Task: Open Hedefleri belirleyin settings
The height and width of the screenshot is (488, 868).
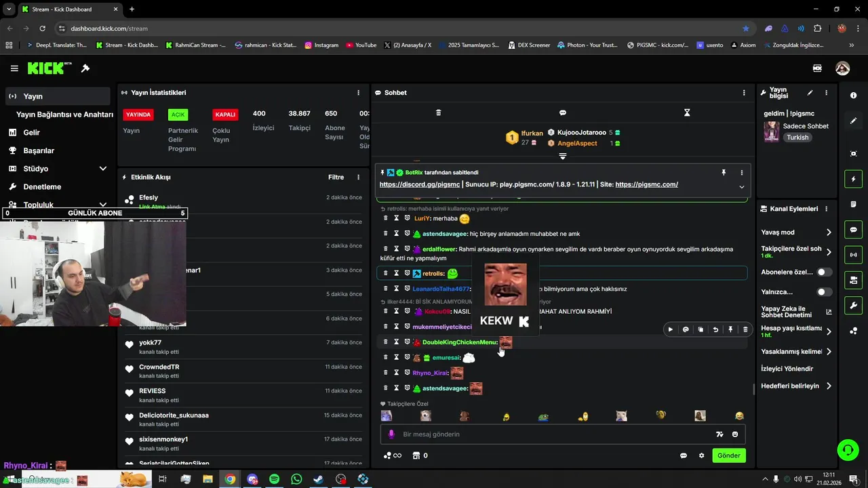Action: (829, 386)
